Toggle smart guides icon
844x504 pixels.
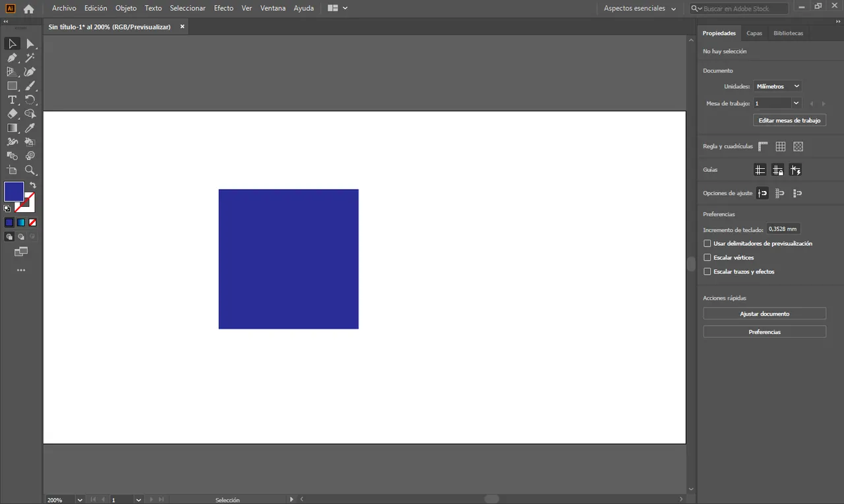click(796, 170)
